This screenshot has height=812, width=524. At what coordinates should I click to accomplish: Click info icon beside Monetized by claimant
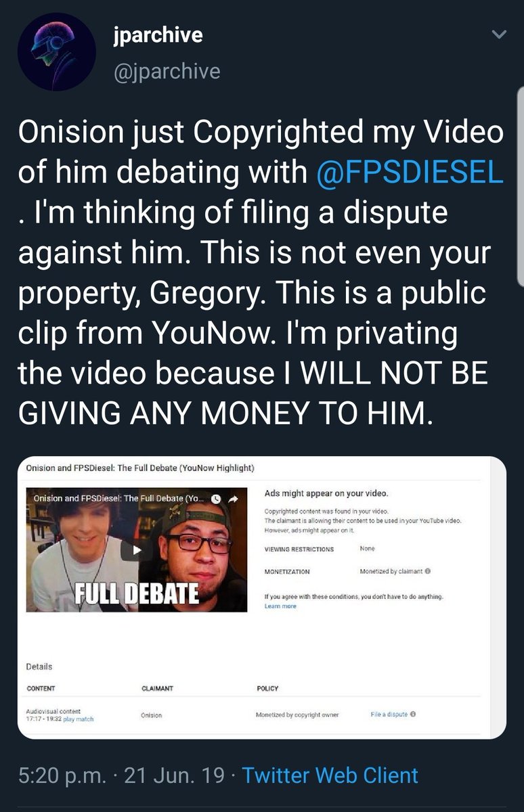pyautogui.click(x=428, y=571)
